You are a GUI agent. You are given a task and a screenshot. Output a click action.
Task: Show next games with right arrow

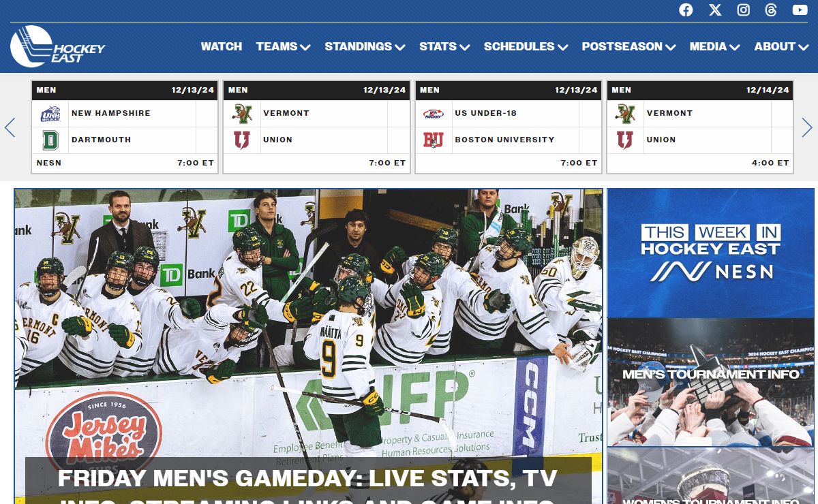[x=807, y=127]
